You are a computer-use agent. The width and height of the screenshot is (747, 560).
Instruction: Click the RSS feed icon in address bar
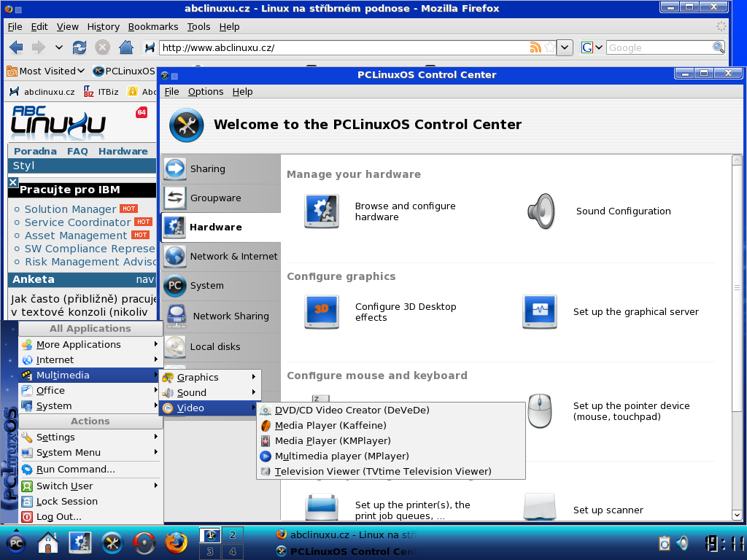pyautogui.click(x=535, y=47)
